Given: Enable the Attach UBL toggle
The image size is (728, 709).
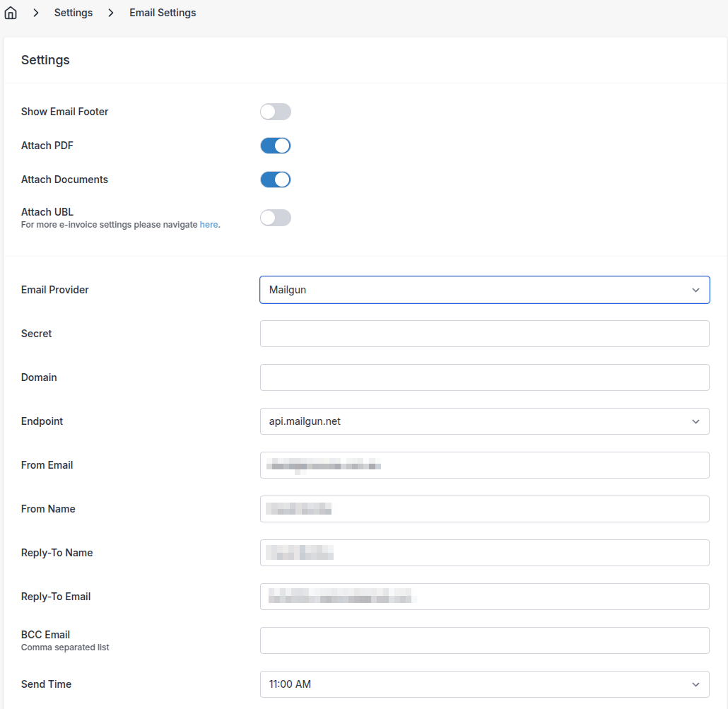Looking at the screenshot, I should [x=275, y=217].
